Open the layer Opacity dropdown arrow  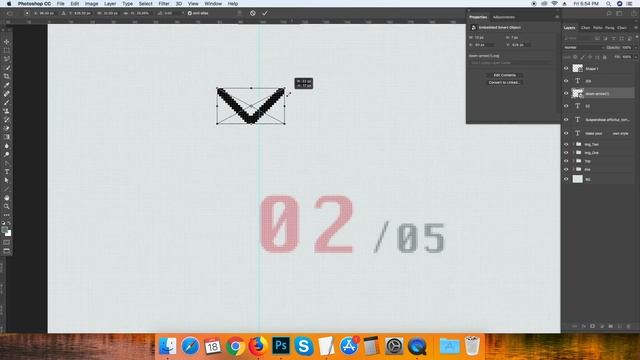[636, 47]
